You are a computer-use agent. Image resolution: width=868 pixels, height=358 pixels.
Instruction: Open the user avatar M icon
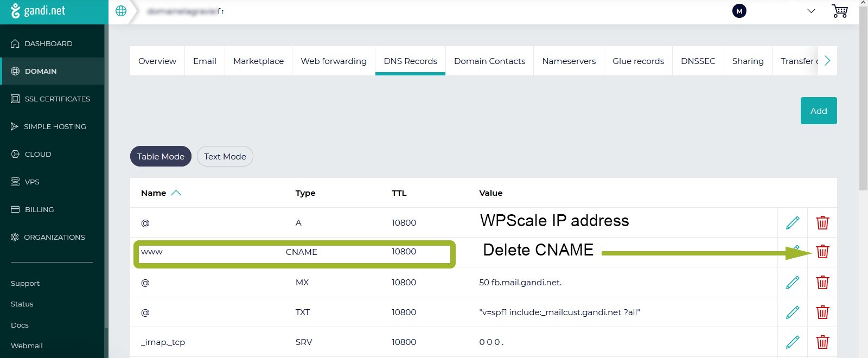(x=739, y=11)
